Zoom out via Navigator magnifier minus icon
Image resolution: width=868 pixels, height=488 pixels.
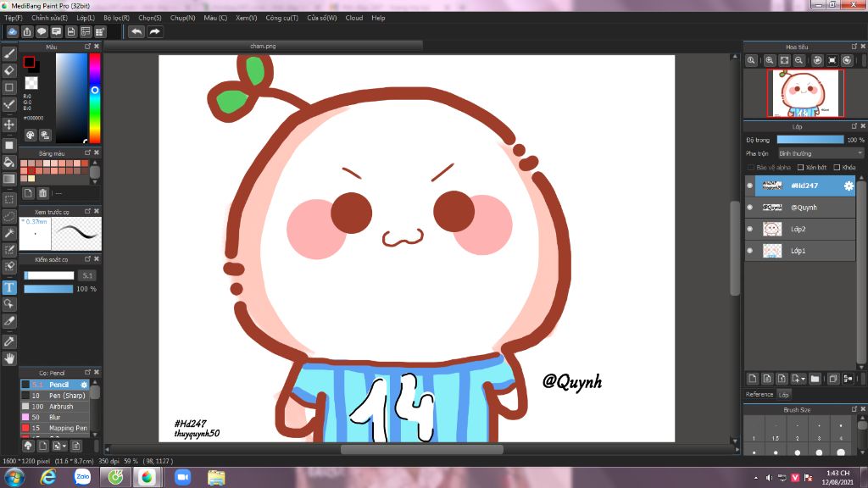coord(798,60)
